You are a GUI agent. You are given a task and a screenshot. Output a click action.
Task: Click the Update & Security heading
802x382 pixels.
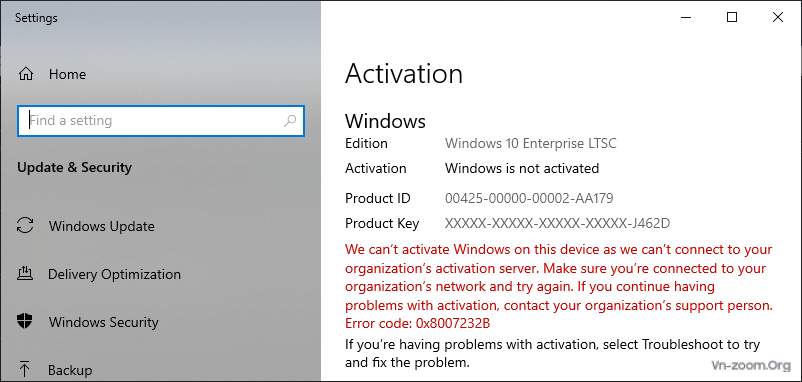point(75,168)
